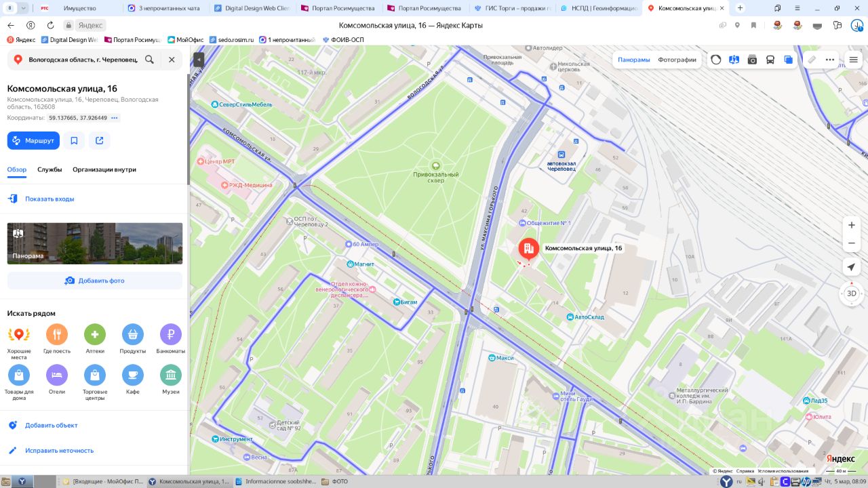Locate my position on the map
The height and width of the screenshot is (488, 868).
[x=852, y=267]
